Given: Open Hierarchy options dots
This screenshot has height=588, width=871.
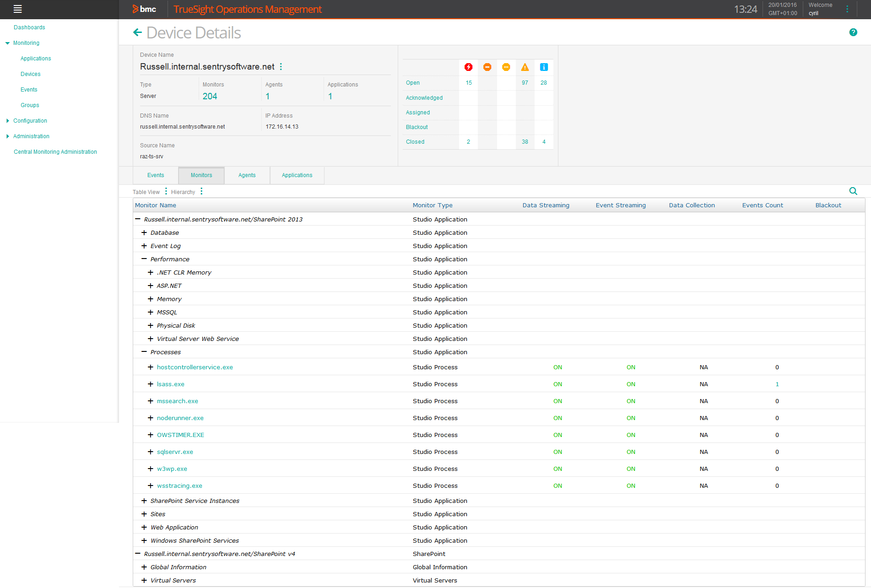Looking at the screenshot, I should pos(201,191).
